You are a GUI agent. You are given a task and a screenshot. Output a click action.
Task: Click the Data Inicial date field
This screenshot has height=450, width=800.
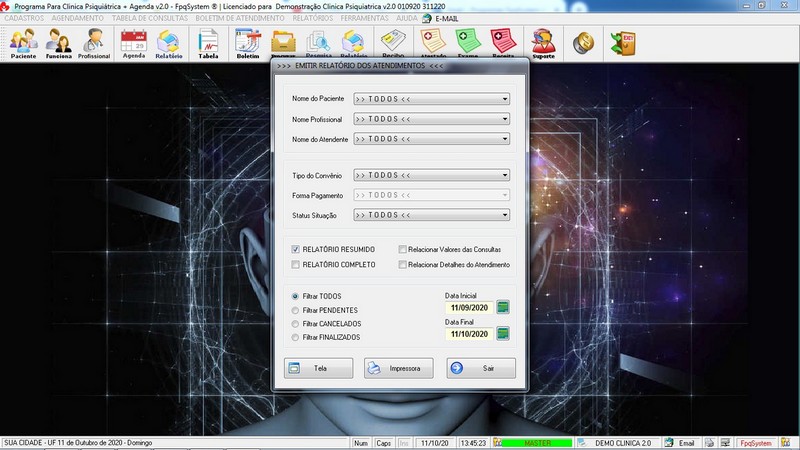click(468, 307)
